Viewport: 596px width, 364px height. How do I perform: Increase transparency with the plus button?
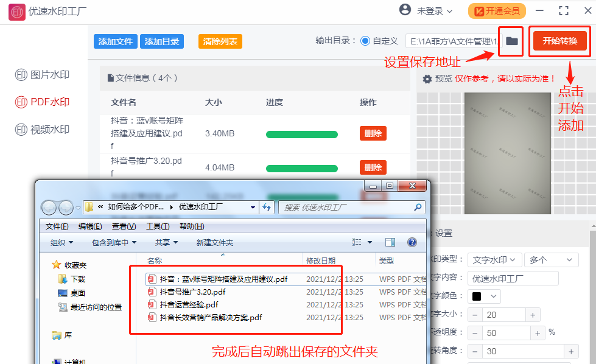(x=538, y=333)
